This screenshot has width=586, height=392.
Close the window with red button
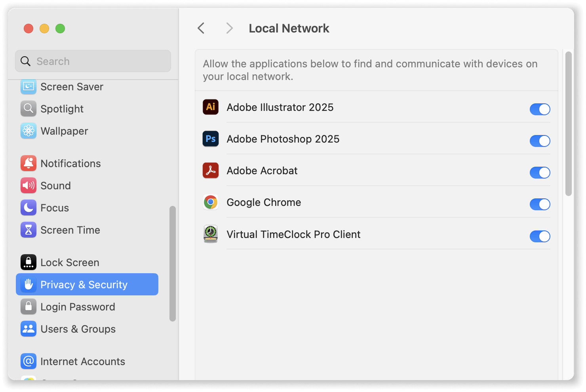29,29
